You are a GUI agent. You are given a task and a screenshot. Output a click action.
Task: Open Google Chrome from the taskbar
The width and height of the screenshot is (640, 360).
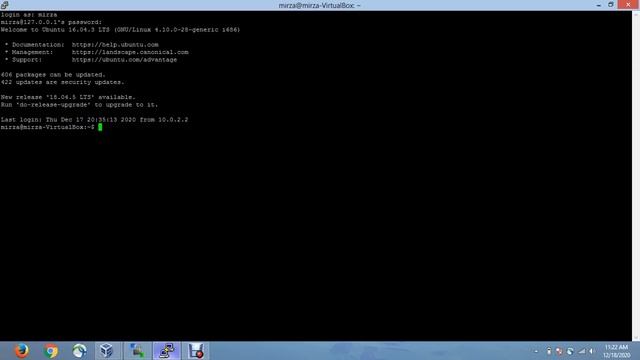[51, 351]
